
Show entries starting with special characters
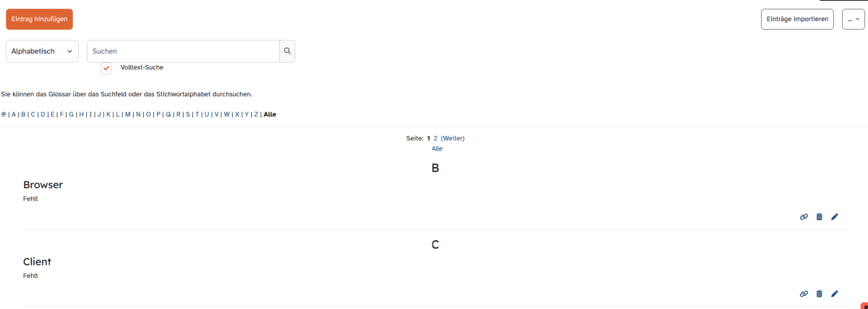(x=4, y=114)
